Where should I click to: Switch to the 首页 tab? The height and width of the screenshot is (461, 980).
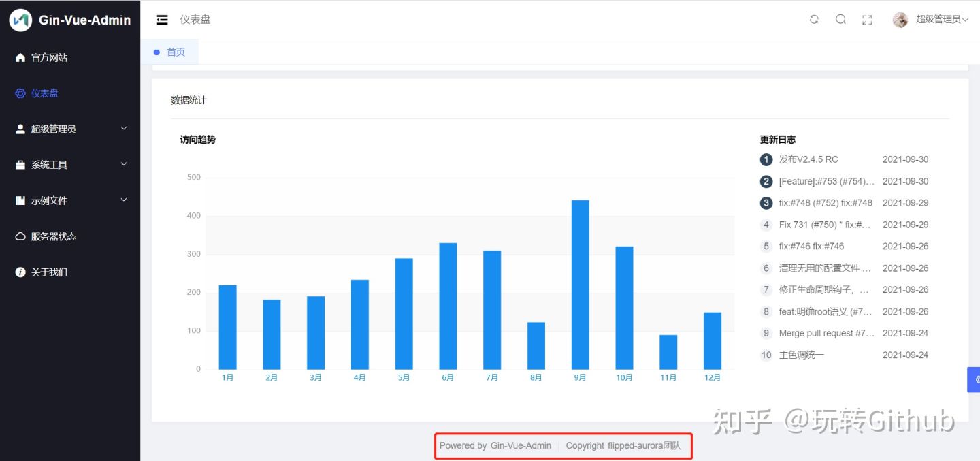click(x=170, y=52)
